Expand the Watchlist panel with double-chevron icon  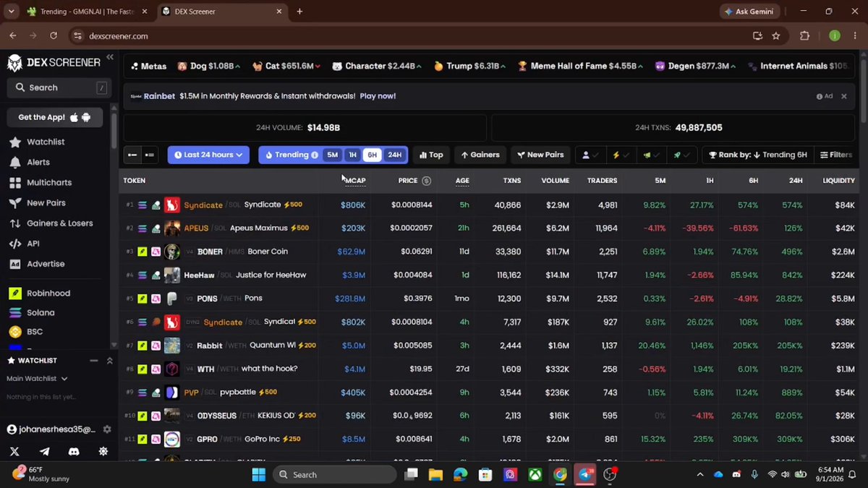[109, 361]
